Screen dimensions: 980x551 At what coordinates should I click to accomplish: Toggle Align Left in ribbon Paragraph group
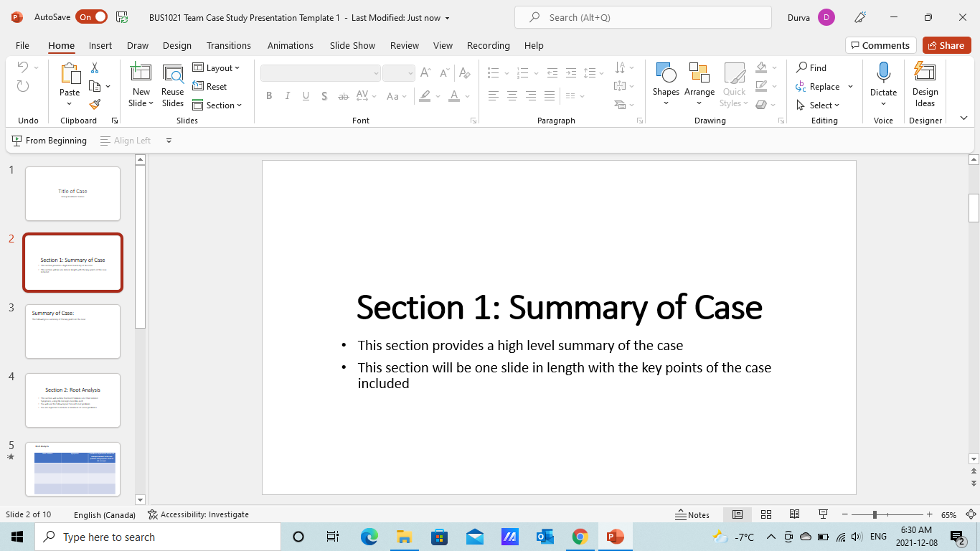coord(494,96)
